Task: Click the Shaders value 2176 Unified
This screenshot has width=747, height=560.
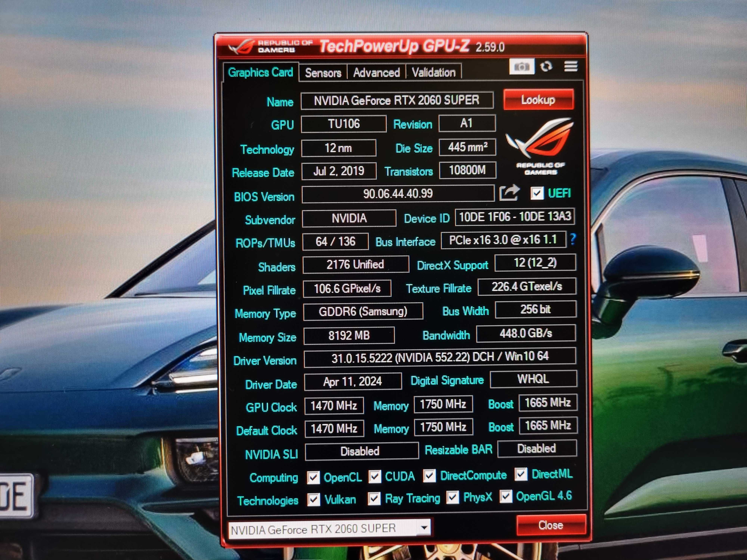Action: pyautogui.click(x=356, y=264)
